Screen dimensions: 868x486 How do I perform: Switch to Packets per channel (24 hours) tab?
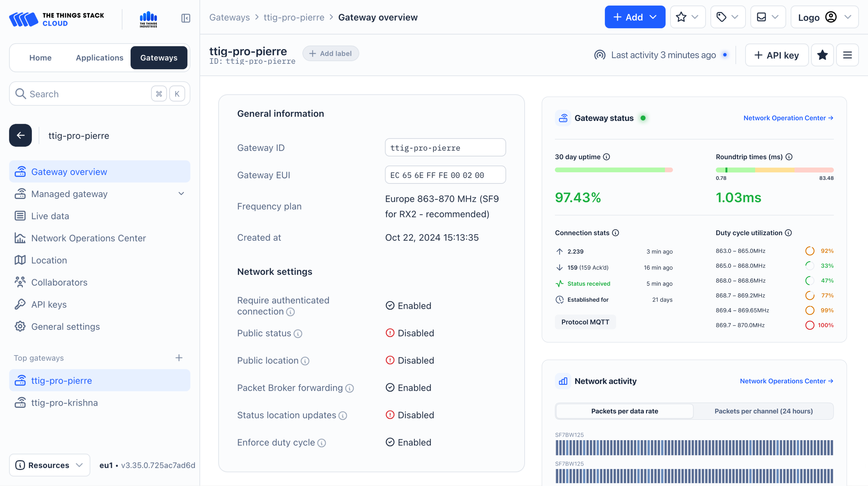click(x=764, y=411)
